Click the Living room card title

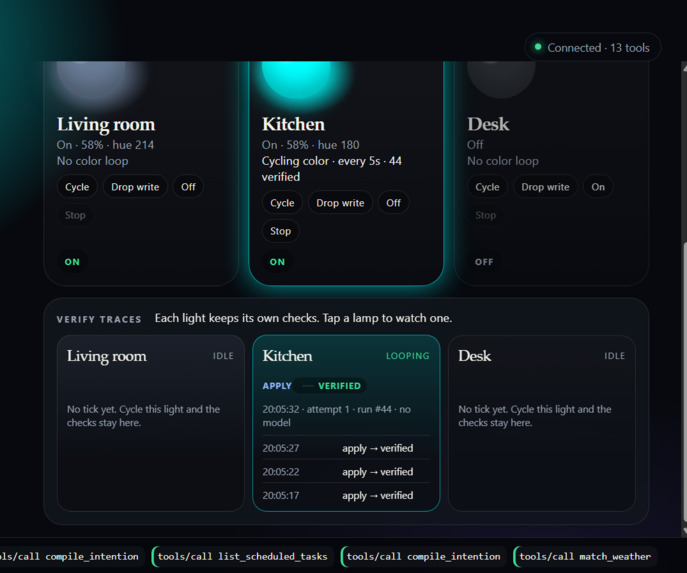tap(106, 124)
